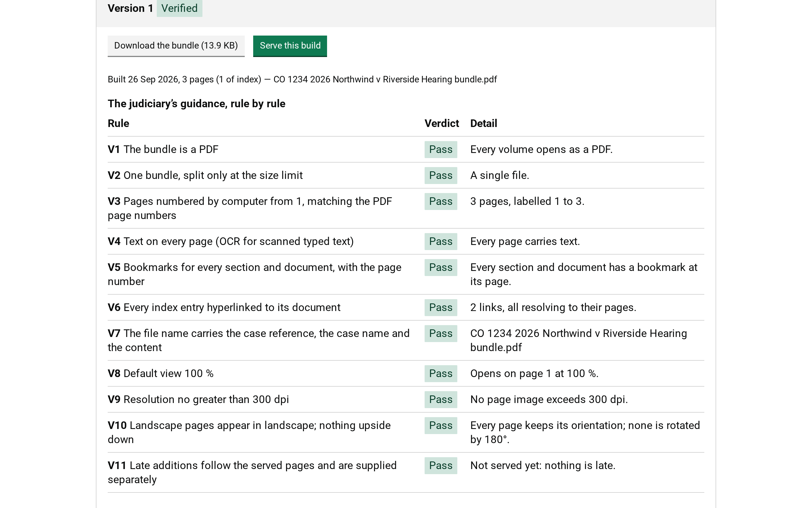Select rule V4 Text on every page
Image resolution: width=812 pixels, height=508 pixels.
point(231,241)
